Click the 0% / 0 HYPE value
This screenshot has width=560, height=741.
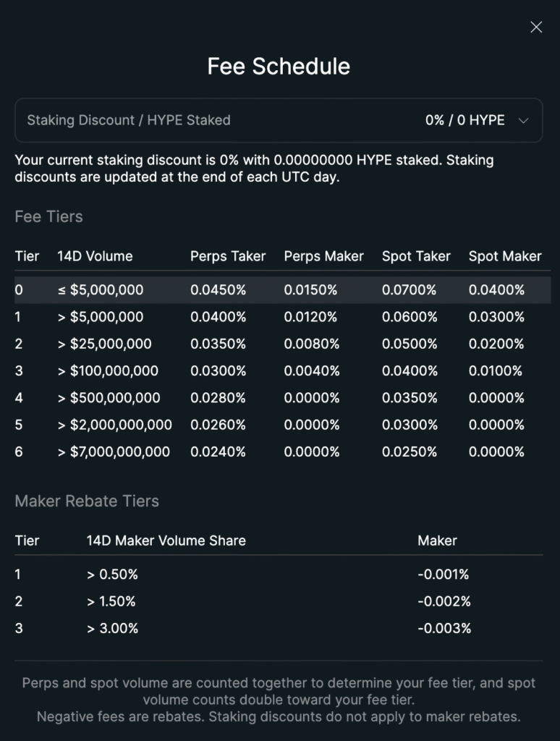[464, 120]
